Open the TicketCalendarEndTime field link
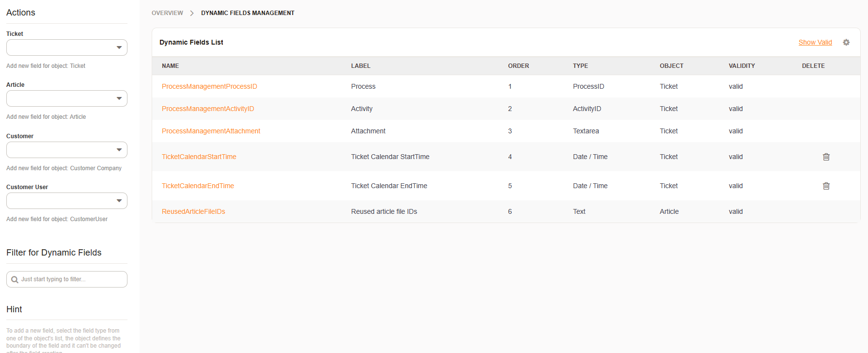The width and height of the screenshot is (868, 353). pos(198,186)
